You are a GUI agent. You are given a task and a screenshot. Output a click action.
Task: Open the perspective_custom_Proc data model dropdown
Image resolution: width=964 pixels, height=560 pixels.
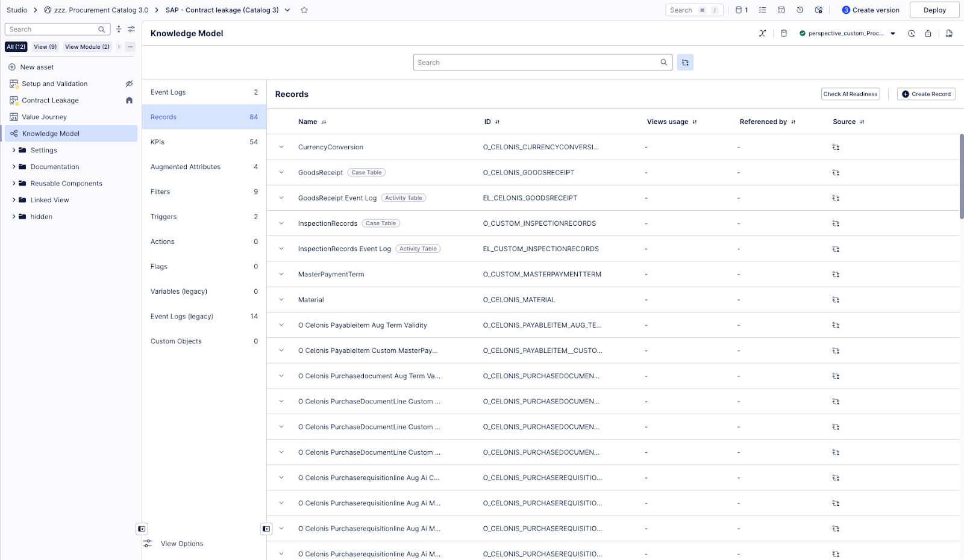pyautogui.click(x=893, y=34)
